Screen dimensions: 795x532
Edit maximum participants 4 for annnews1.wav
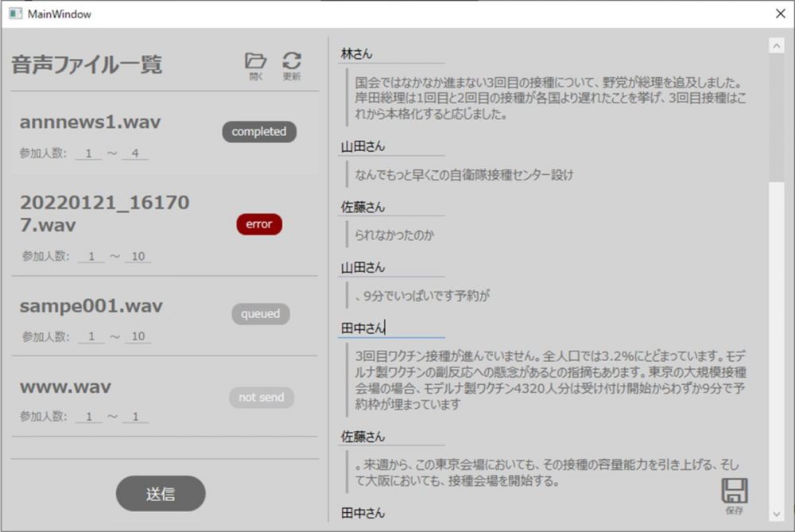pyautogui.click(x=135, y=153)
